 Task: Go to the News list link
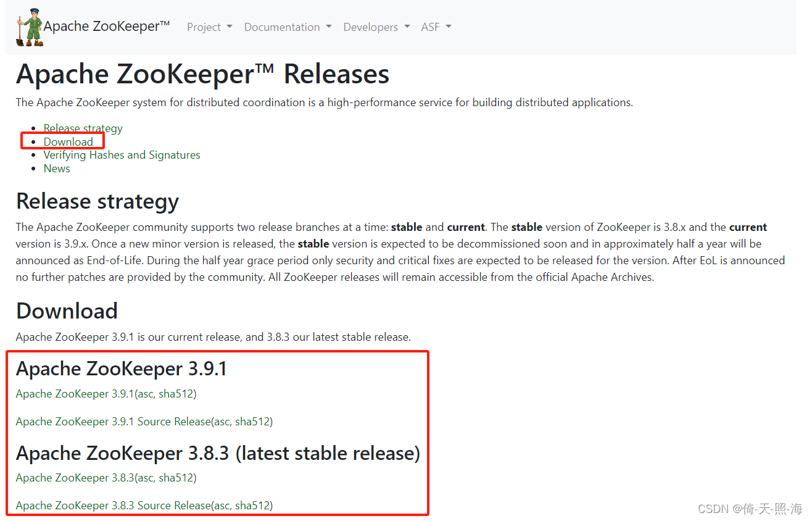click(57, 169)
